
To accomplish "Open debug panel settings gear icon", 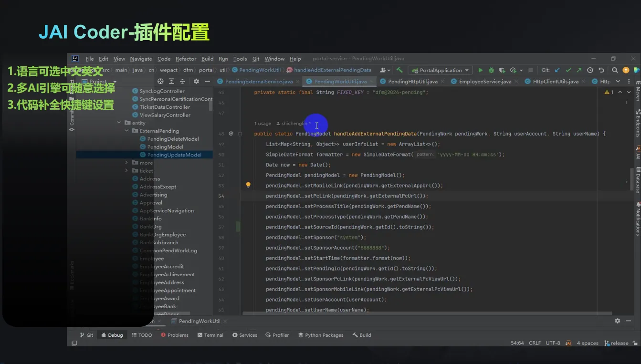I will point(617,321).
